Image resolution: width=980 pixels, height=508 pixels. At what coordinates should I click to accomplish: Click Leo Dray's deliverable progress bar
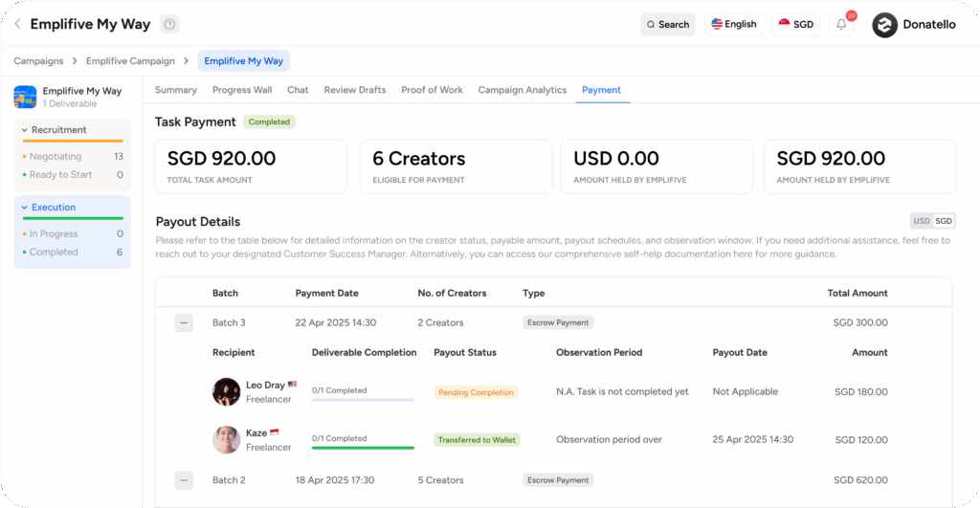tap(363, 400)
